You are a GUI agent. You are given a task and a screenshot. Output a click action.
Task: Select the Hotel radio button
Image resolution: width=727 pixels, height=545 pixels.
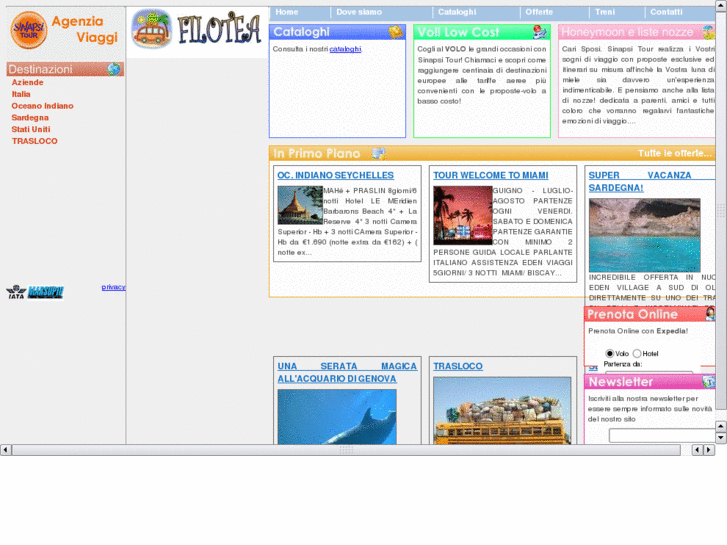coord(637,353)
